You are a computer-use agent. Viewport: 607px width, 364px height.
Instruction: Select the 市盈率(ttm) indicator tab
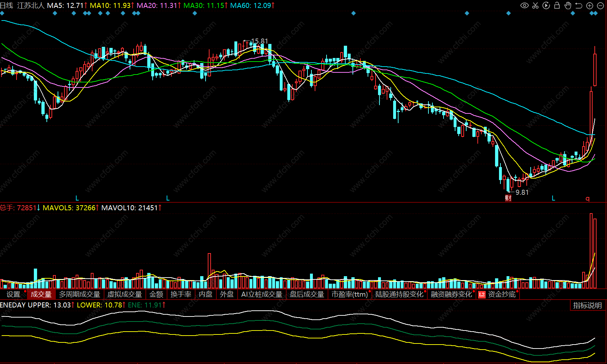(350, 294)
